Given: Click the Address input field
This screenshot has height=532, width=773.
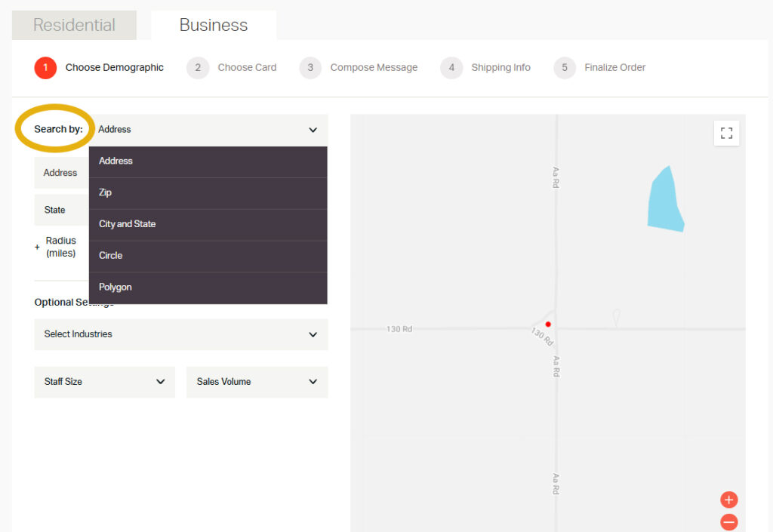Looking at the screenshot, I should click(x=62, y=173).
